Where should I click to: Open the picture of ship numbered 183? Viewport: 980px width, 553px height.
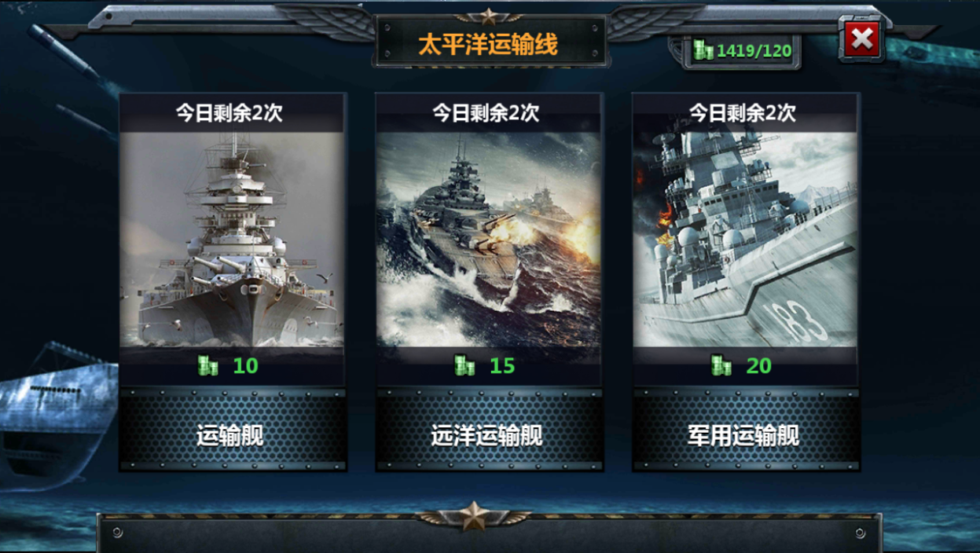pos(746,240)
